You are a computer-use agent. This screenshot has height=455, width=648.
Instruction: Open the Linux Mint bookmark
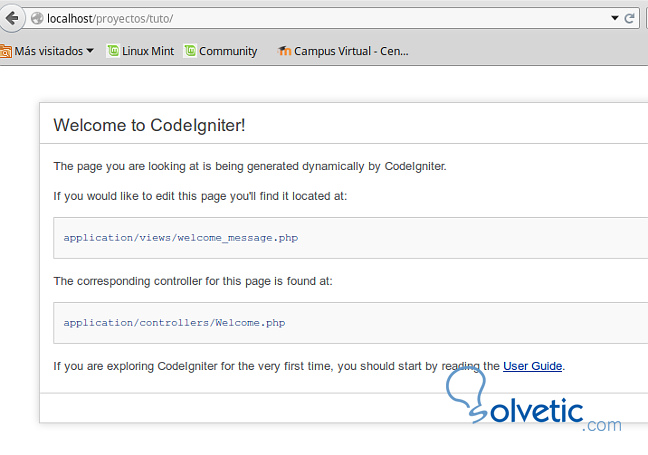[141, 51]
